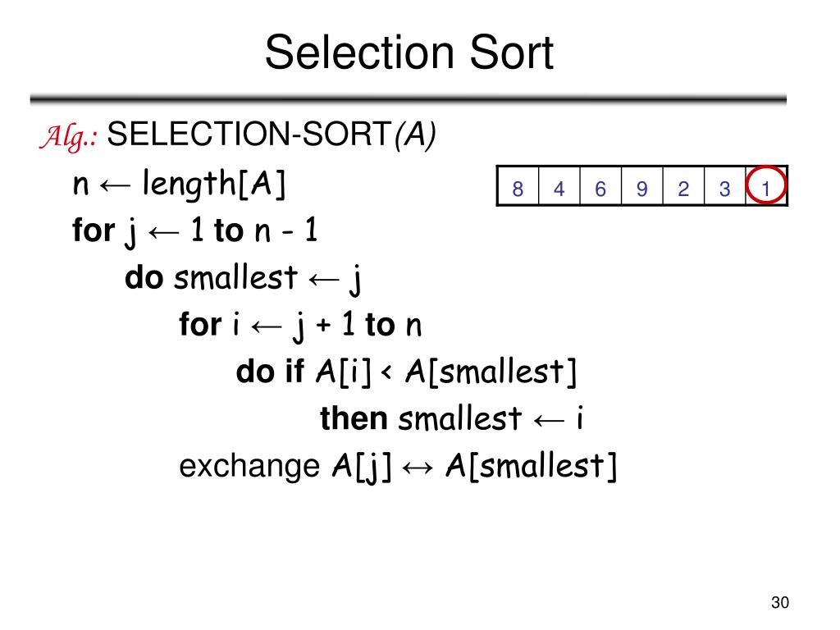Click the line then smallest ← i
This screenshot has height=630, width=840.
[452, 418]
